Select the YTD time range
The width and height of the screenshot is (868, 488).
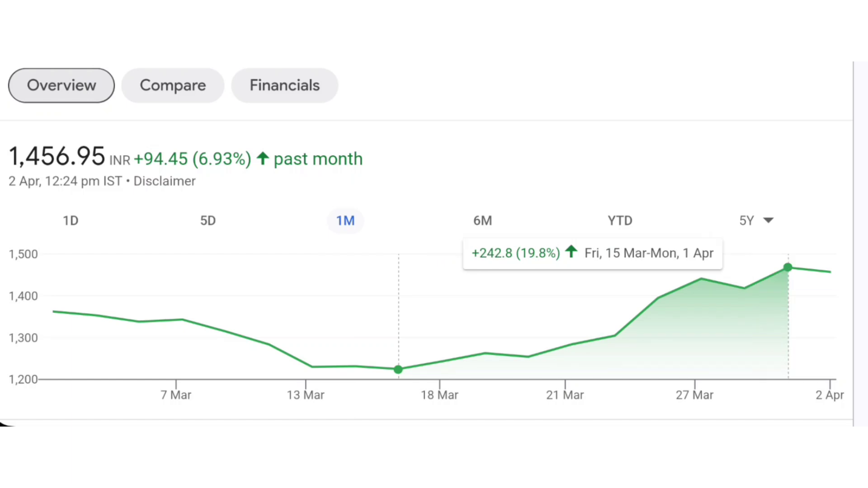click(x=620, y=221)
